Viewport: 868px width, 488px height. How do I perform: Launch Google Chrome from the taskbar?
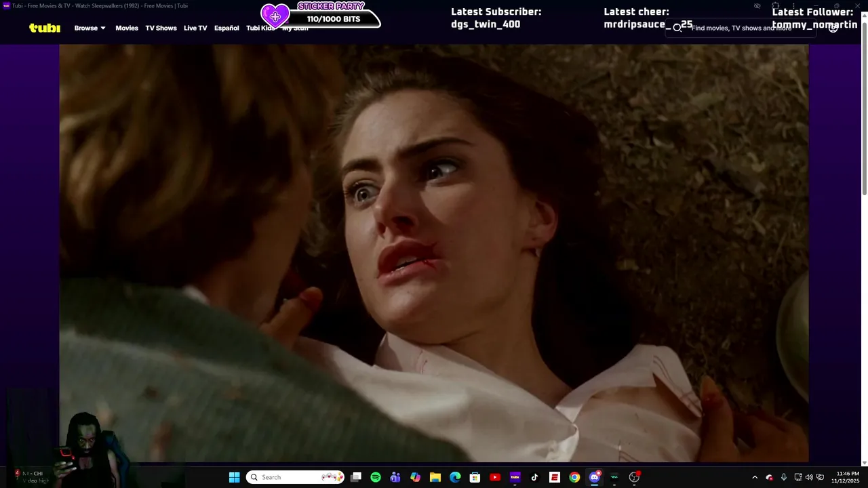574,477
